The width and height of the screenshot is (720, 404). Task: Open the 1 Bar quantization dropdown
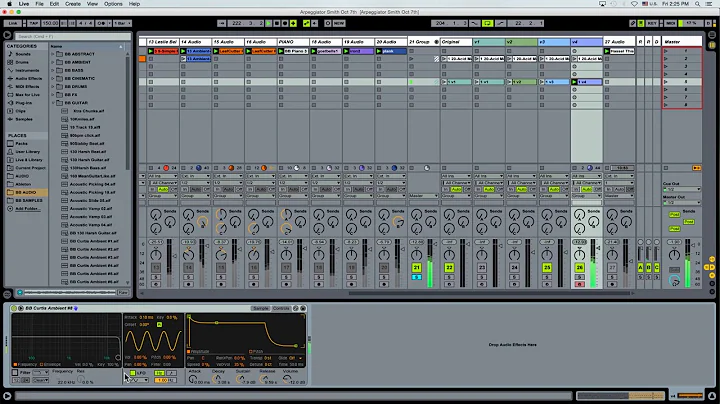tap(122, 23)
